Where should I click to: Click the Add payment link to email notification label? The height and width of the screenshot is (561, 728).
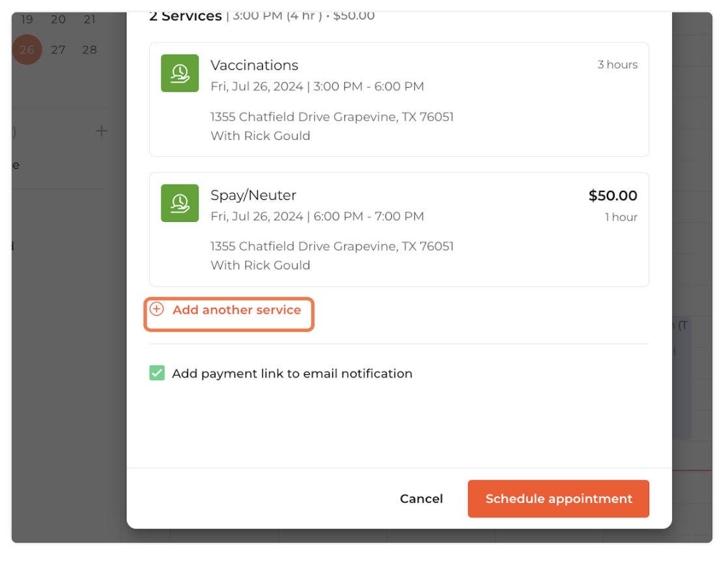(x=292, y=374)
